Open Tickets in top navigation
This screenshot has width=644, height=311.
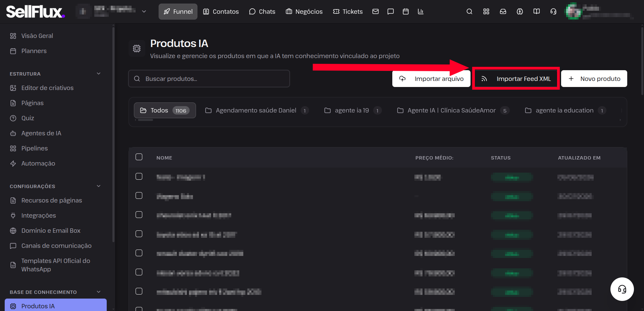coord(348,11)
